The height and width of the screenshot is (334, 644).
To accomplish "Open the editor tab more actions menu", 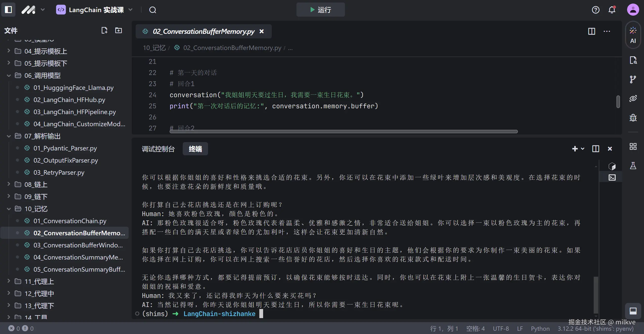I will point(607,31).
